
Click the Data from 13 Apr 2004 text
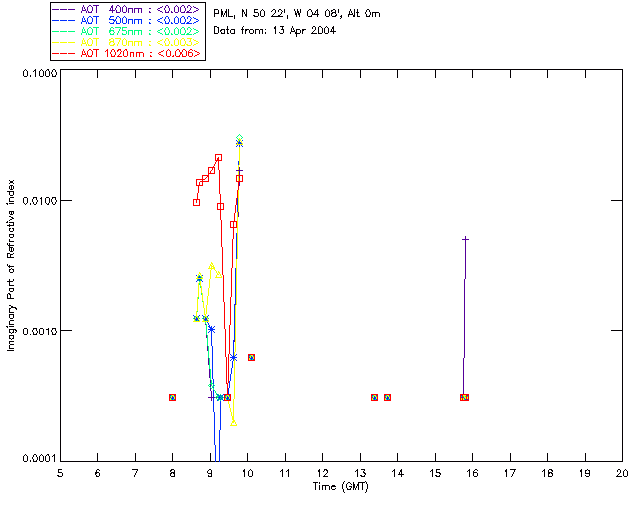(274, 31)
